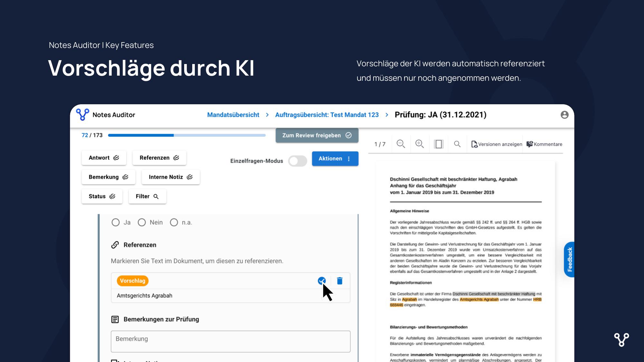Click the orange Vorschlag badge

[x=132, y=281]
